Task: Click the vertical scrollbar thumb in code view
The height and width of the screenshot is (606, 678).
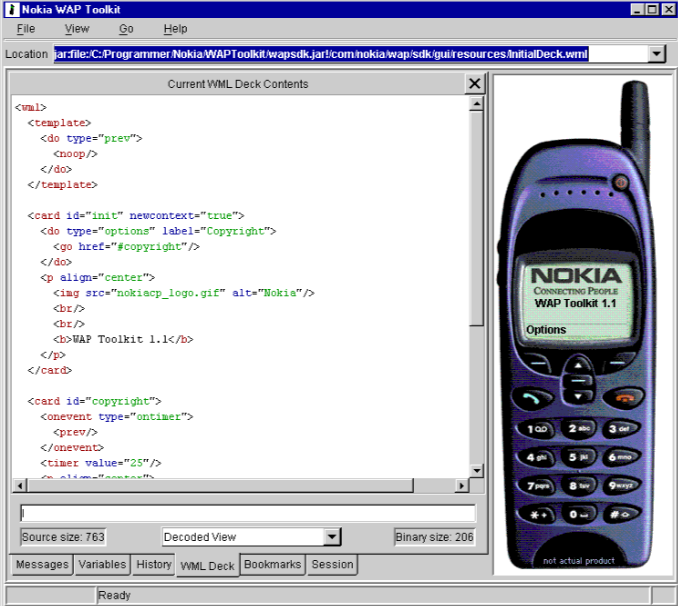Action: click(476, 218)
